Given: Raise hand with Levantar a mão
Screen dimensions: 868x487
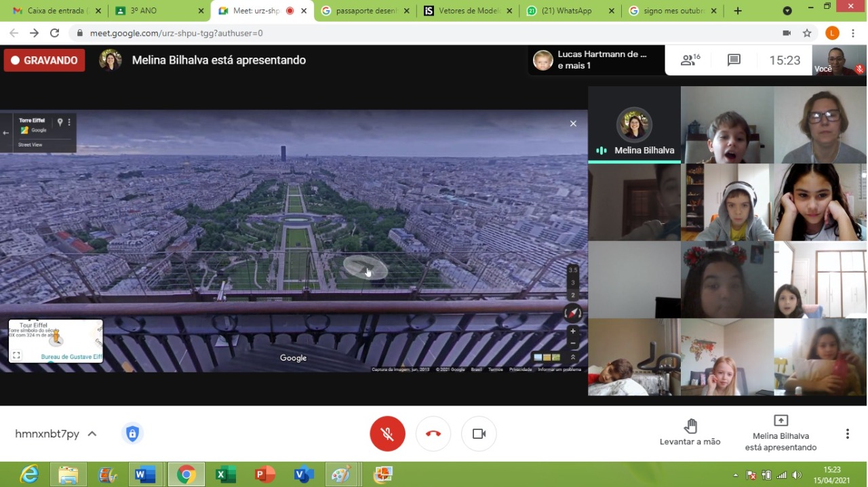Looking at the screenshot, I should (x=690, y=432).
